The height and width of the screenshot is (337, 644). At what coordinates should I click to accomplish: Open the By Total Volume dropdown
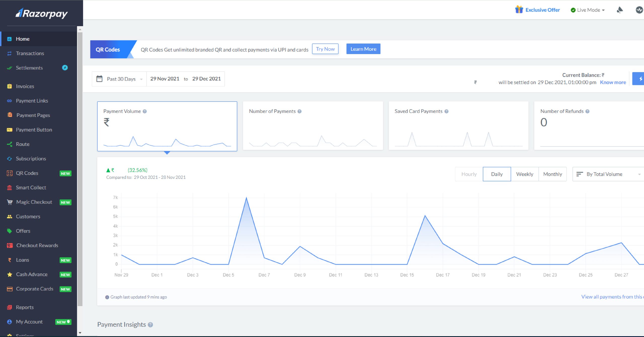[608, 174]
